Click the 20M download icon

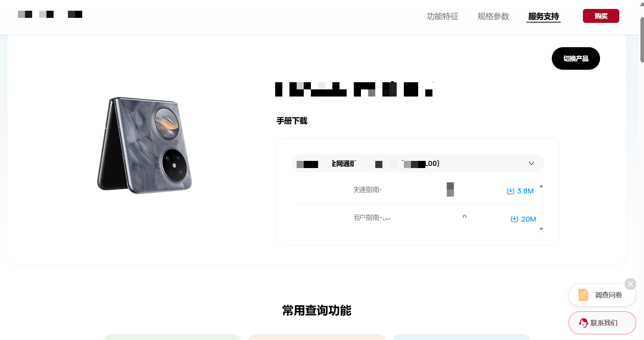pos(514,219)
